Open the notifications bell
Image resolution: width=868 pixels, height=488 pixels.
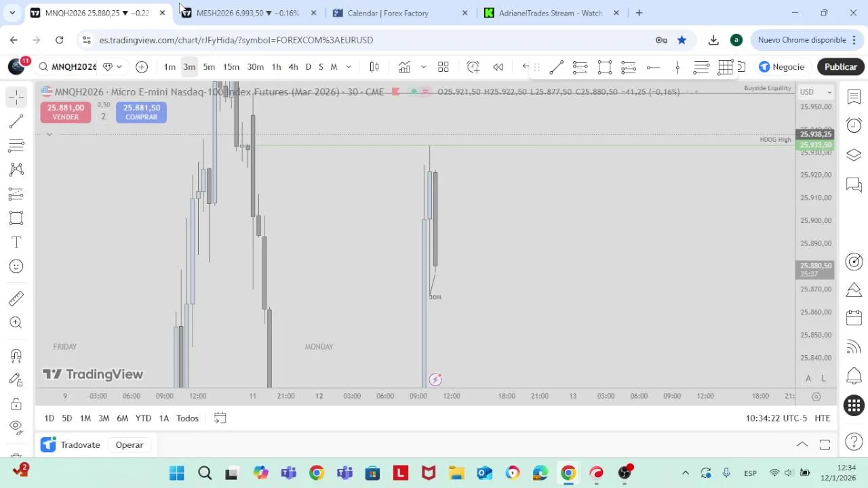(x=854, y=375)
